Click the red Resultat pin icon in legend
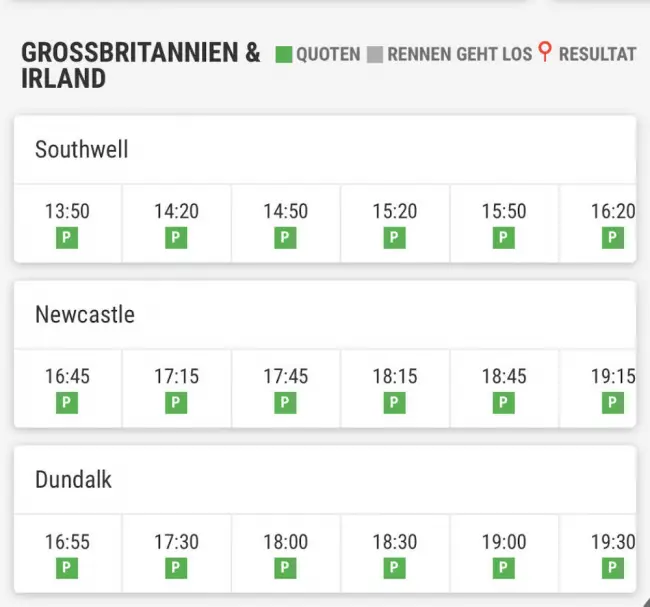Screen dimensions: 650x607 coord(545,52)
